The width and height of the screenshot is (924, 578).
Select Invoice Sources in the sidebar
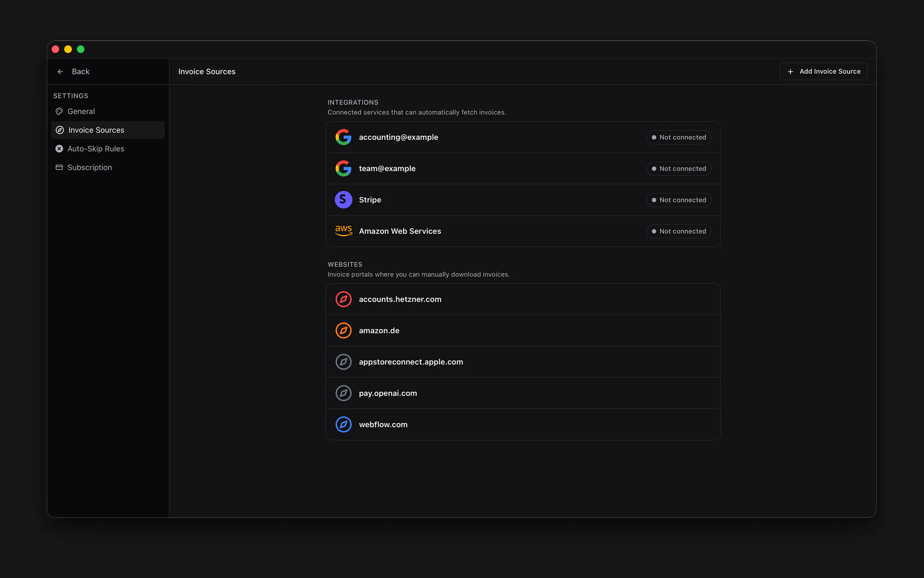[x=108, y=130]
